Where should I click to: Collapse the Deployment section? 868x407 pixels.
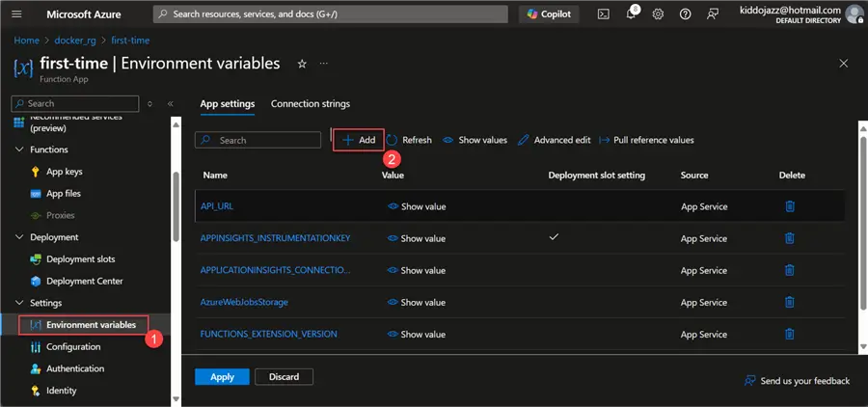pyautogui.click(x=19, y=237)
